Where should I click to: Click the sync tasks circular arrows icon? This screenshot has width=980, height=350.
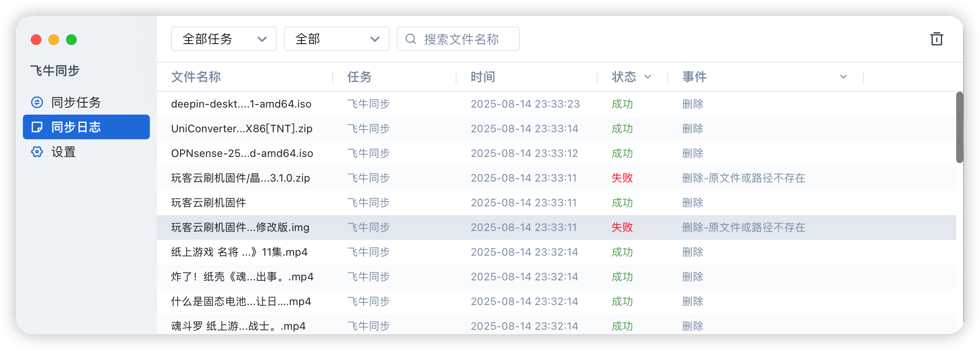pyautogui.click(x=37, y=102)
